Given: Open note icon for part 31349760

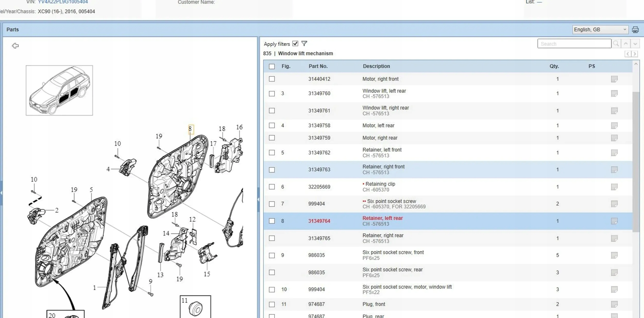Looking at the screenshot, I should 614,93.
